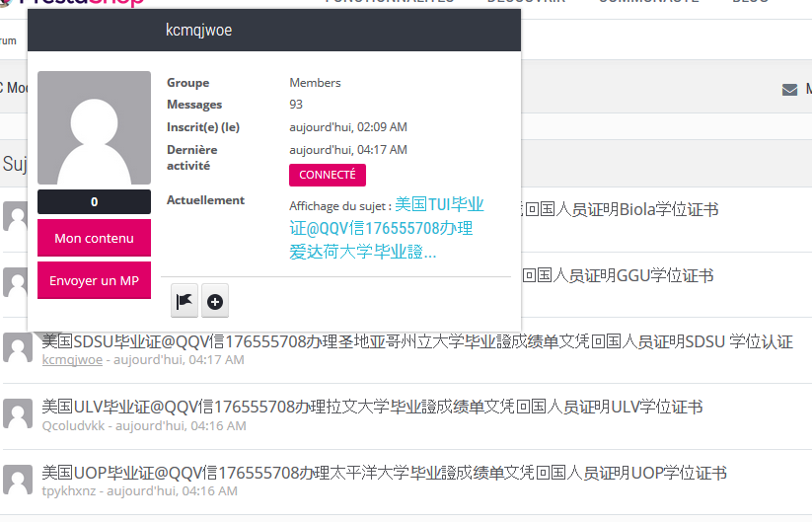Image resolution: width=812 pixels, height=522 pixels.
Task: Click the CONNECTÉ status badge
Action: [x=328, y=175]
